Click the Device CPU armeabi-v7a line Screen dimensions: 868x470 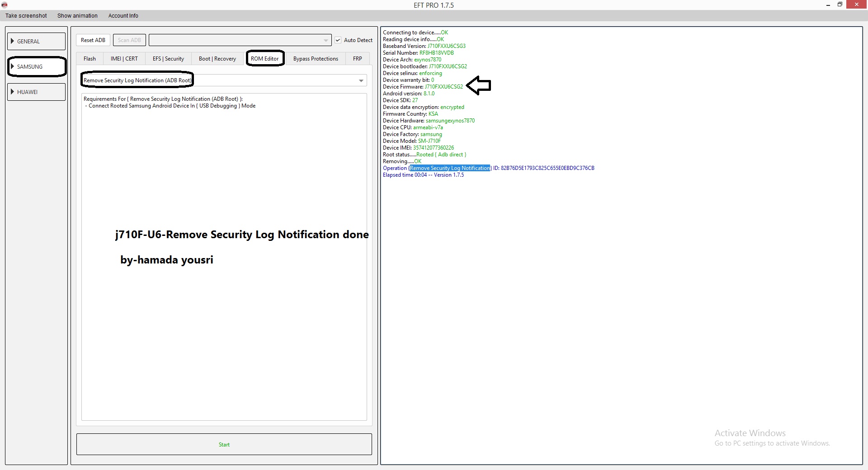413,127
